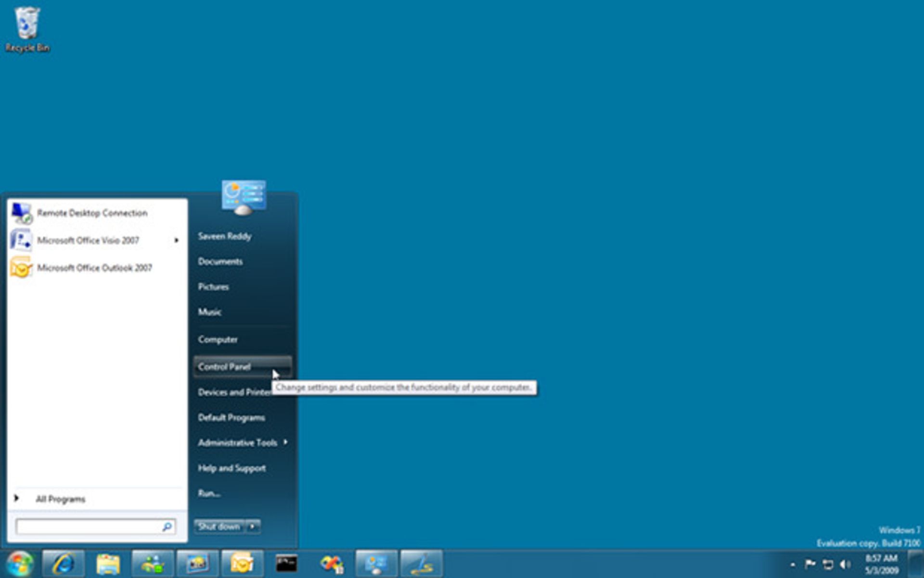This screenshot has width=924, height=578.
Task: Open Outlook from the taskbar
Action: click(241, 564)
